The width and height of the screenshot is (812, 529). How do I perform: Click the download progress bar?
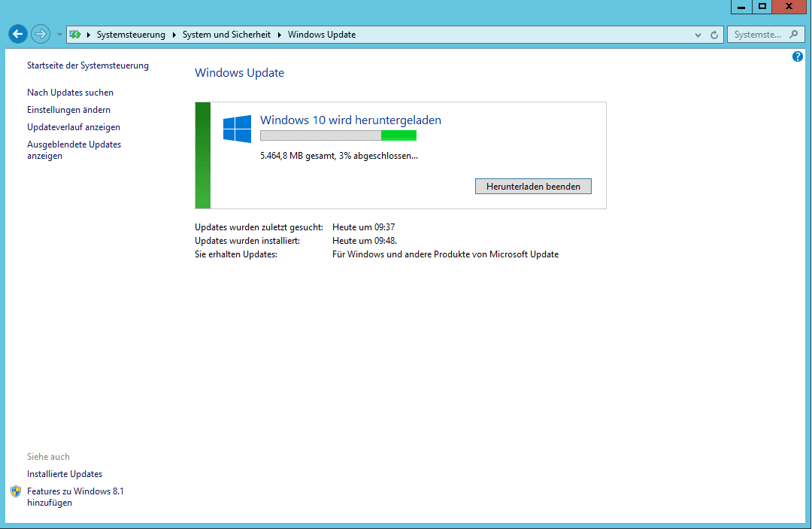tap(338, 135)
